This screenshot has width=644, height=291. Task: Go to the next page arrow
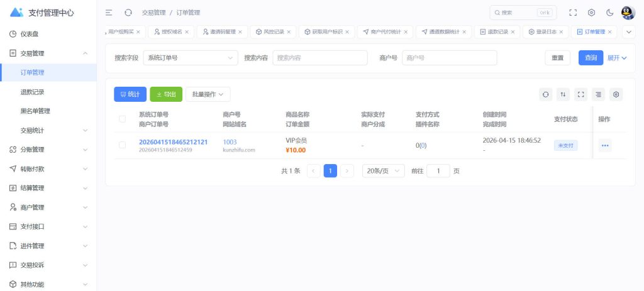click(x=347, y=171)
